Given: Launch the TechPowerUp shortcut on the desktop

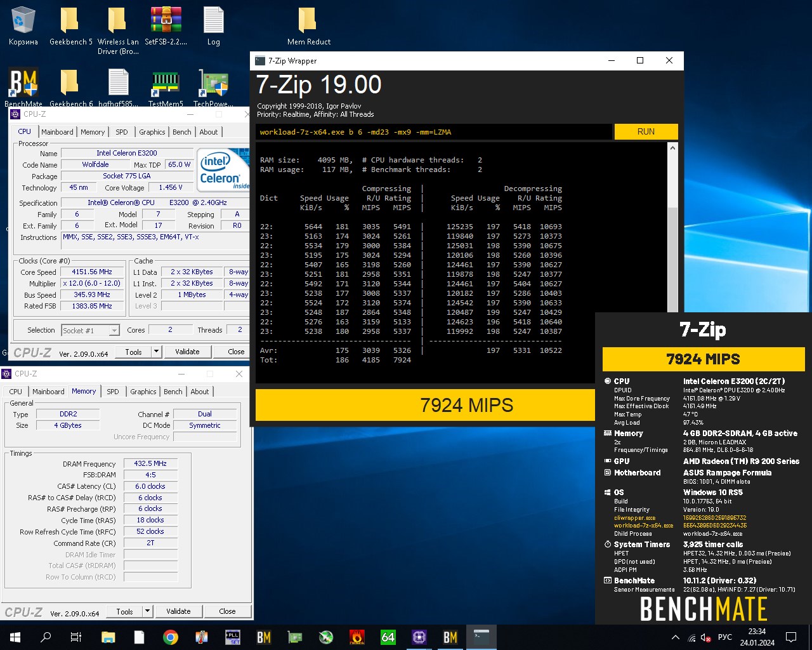Looking at the screenshot, I should tap(213, 88).
